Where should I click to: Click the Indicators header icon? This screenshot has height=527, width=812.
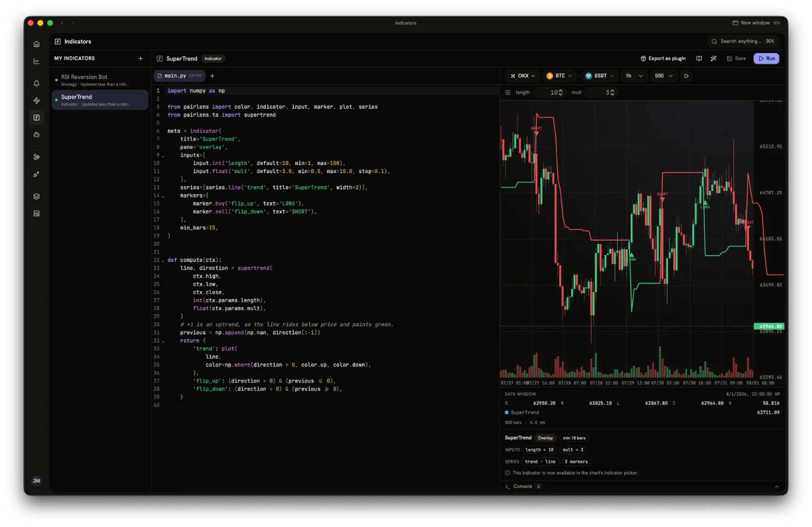[57, 42]
